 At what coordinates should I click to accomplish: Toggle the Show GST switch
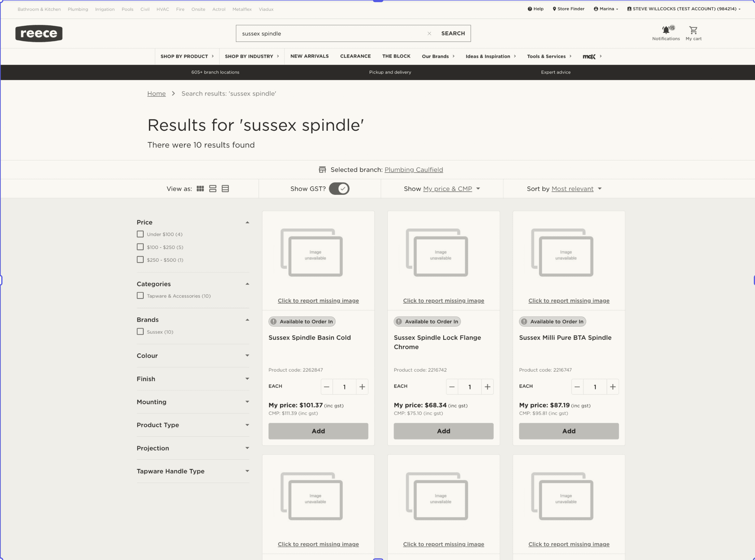pos(339,189)
